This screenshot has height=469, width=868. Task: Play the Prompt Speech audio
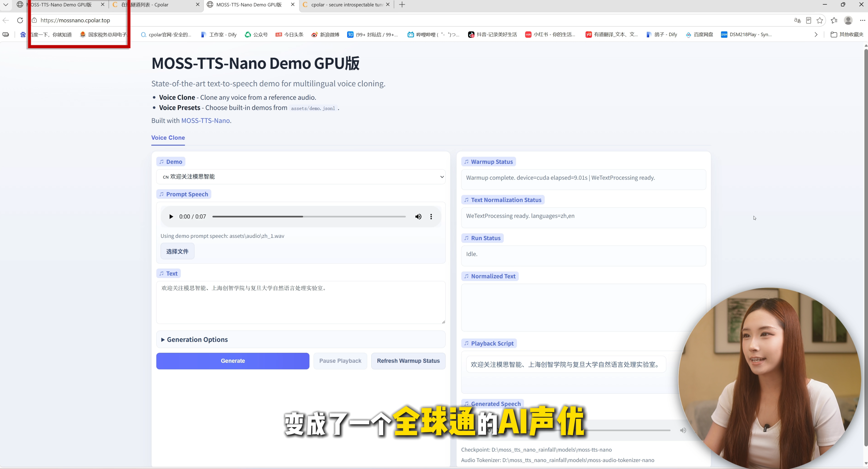click(171, 217)
